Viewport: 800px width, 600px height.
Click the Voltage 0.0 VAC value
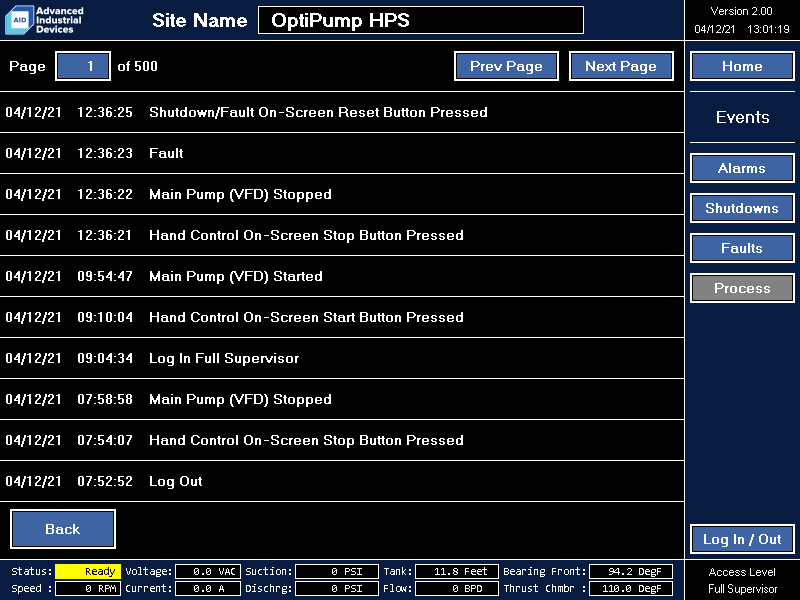click(208, 571)
